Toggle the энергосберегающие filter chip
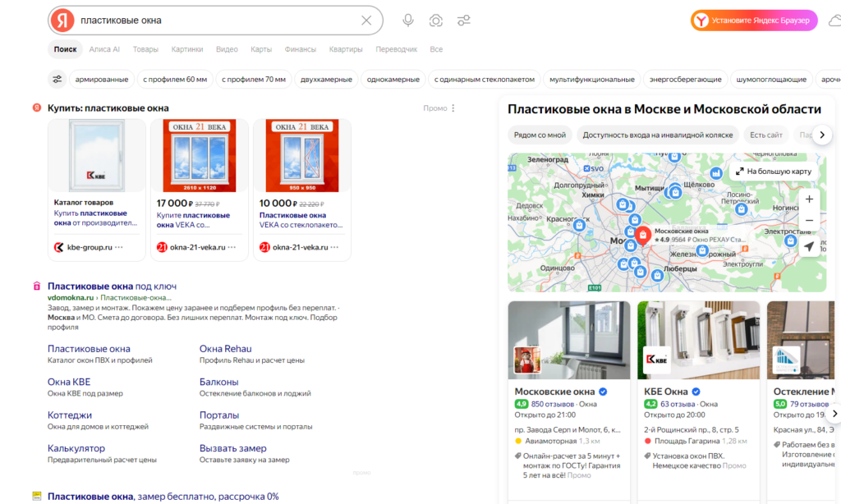The width and height of the screenshot is (841, 504). [686, 80]
